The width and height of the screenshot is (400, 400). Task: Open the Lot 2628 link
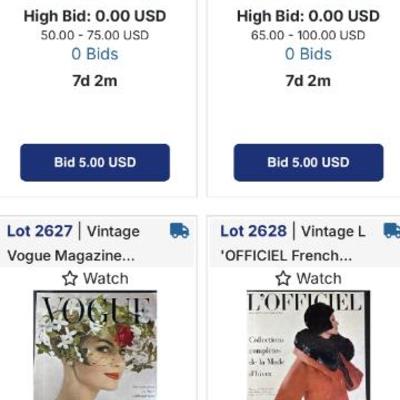point(253,231)
